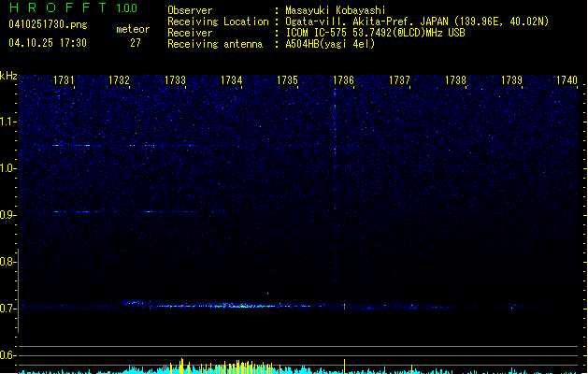Click frequency axis label 0.7

click(8, 309)
